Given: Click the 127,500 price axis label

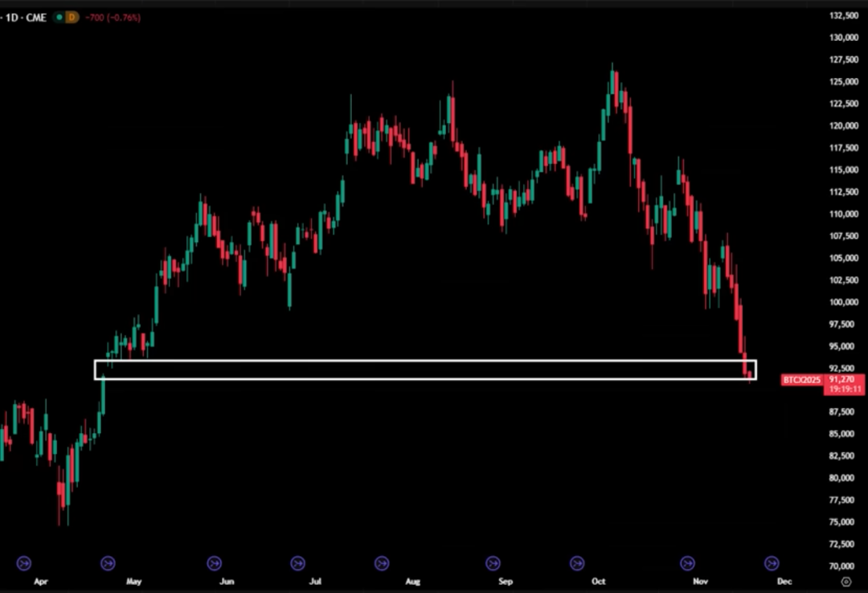Looking at the screenshot, I should [x=844, y=59].
